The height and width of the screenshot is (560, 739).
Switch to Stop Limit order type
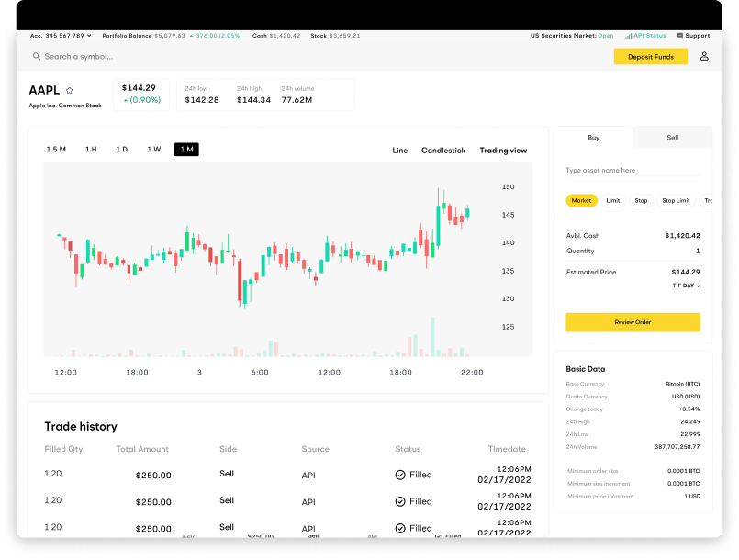(x=674, y=200)
